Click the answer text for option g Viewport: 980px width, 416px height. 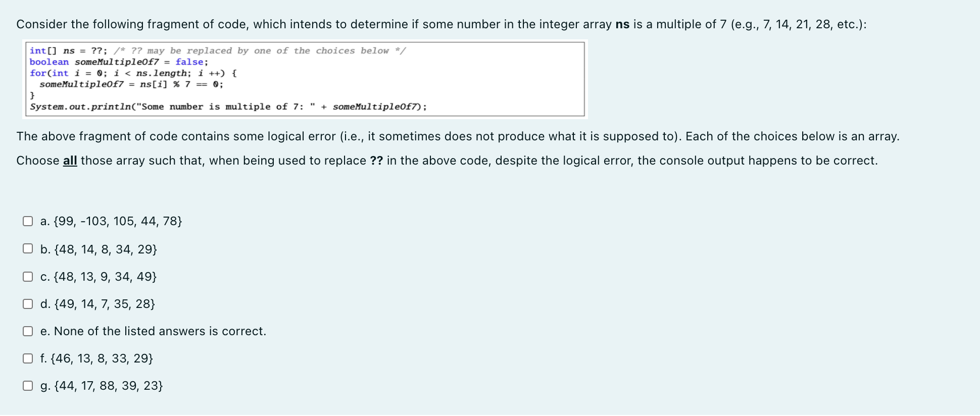102,386
